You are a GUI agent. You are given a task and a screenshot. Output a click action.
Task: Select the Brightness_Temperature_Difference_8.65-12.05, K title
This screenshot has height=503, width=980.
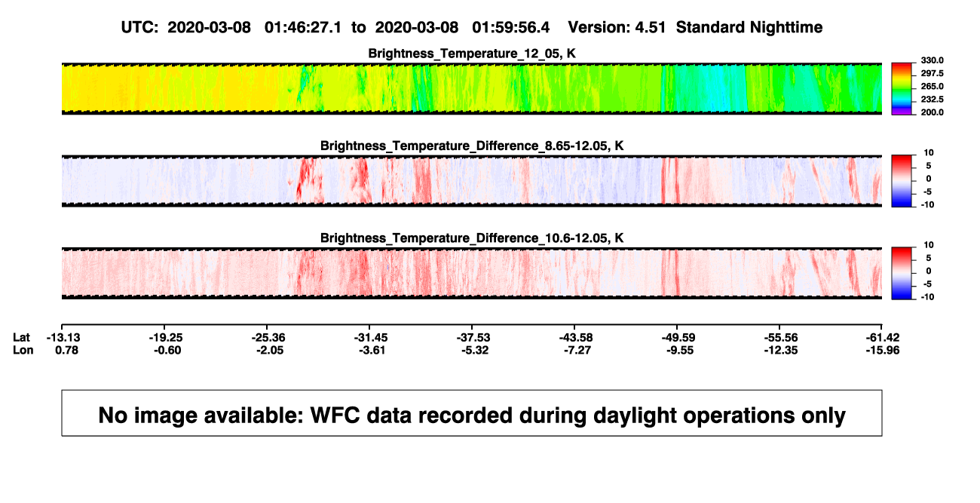[x=472, y=146]
